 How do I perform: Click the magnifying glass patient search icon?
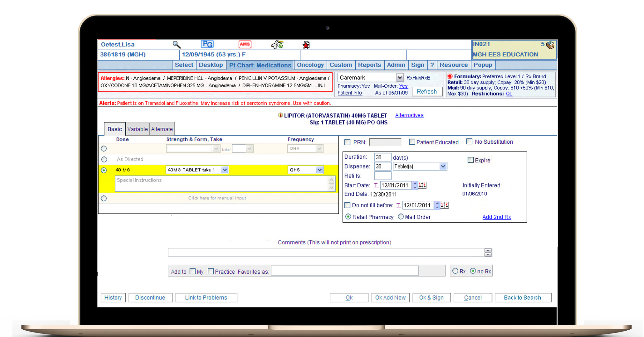[x=176, y=45]
